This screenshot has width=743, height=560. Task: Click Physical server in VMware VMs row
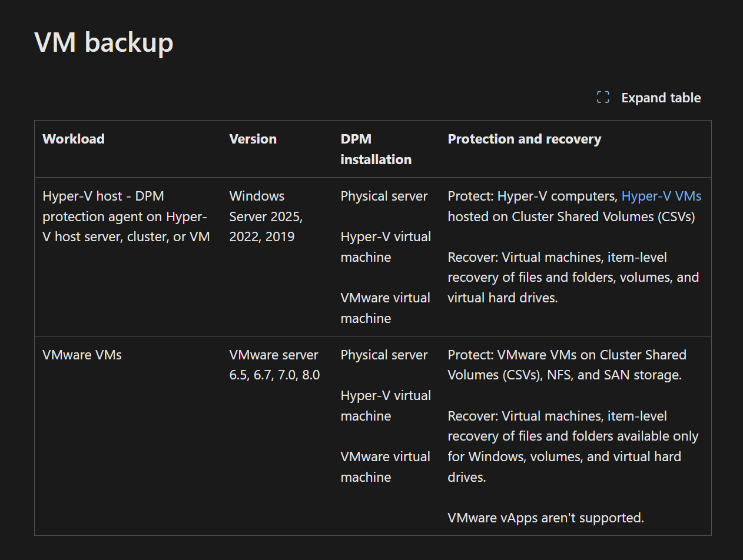pyautogui.click(x=384, y=355)
